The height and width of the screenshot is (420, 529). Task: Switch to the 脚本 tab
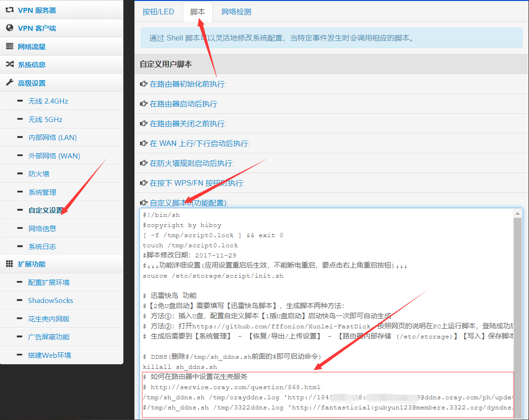click(198, 12)
